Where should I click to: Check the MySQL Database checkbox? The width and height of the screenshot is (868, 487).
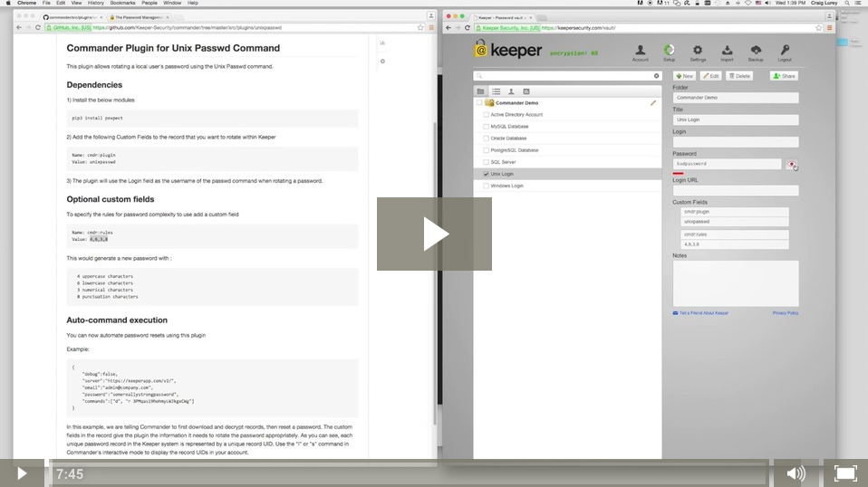(486, 127)
